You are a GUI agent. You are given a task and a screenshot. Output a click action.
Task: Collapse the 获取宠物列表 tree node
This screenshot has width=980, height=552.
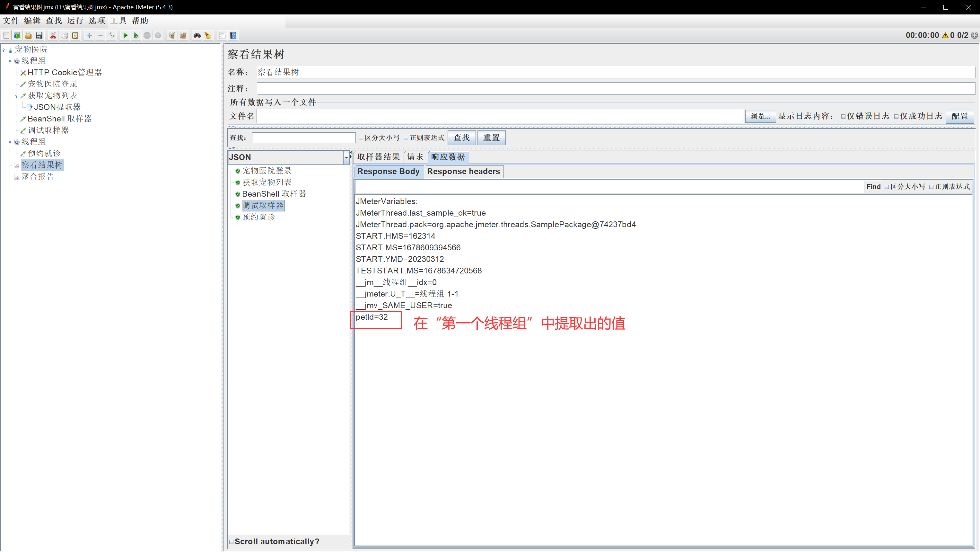tap(16, 96)
